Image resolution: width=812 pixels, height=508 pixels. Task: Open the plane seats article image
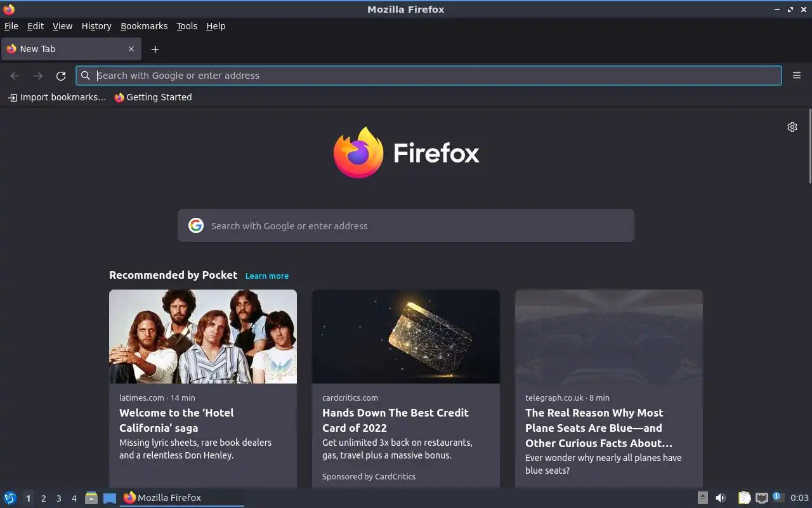[609, 337]
